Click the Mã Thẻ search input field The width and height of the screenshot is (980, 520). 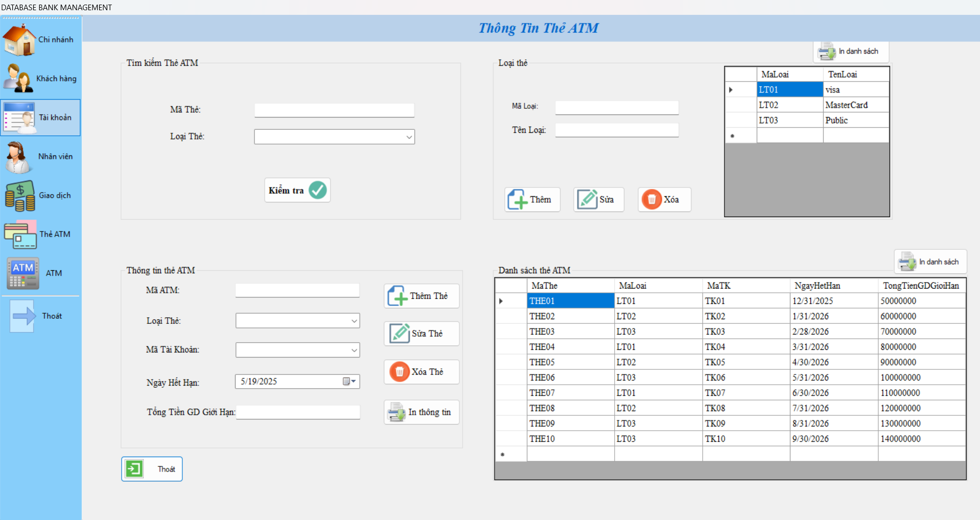(x=334, y=110)
